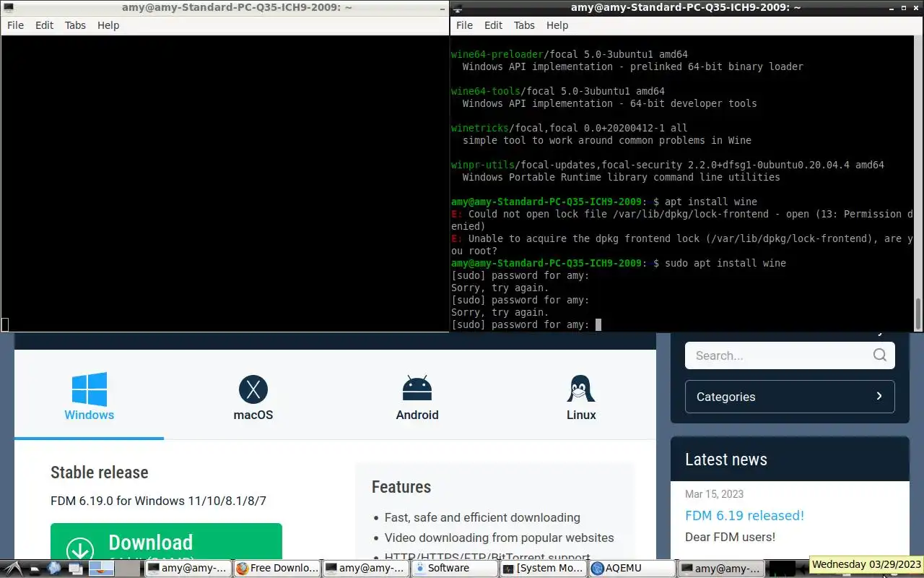The height and width of the screenshot is (578, 924).
Task: Click the Software app icon in taskbar
Action: click(419, 569)
